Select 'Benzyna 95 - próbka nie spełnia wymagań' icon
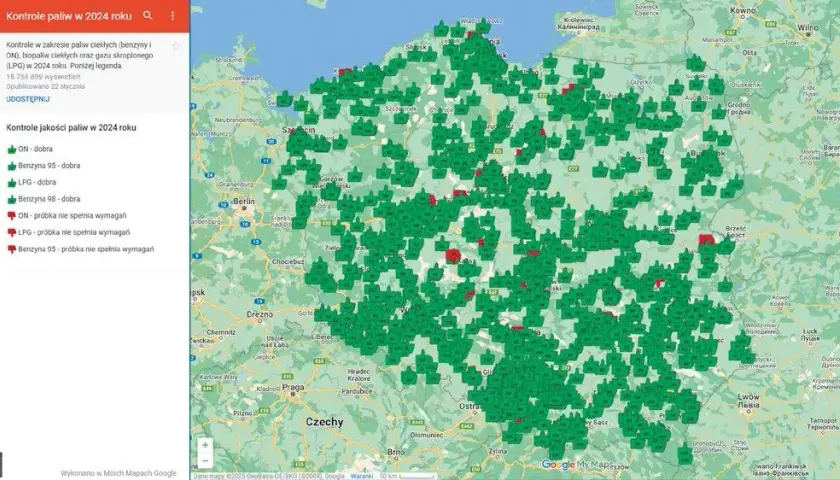Screen dimensions: 840x480 tap(11, 249)
